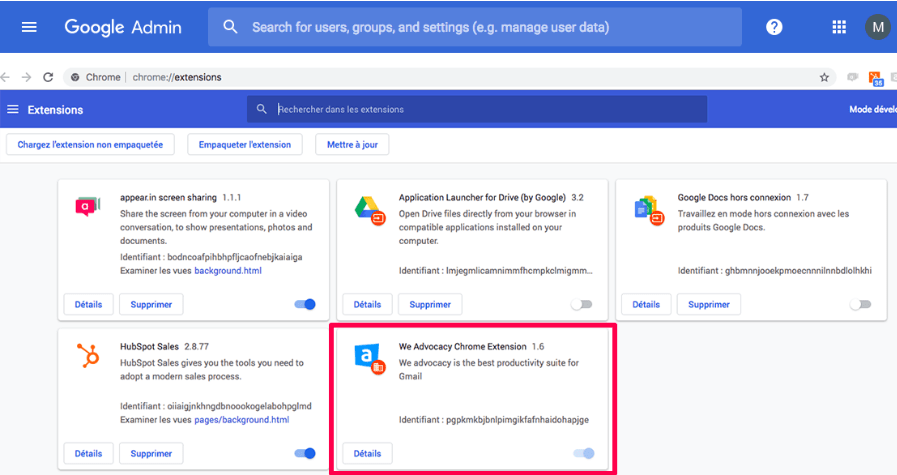Click the HubSpot Sales extension icon
This screenshot has width=897, height=475.
(88, 355)
